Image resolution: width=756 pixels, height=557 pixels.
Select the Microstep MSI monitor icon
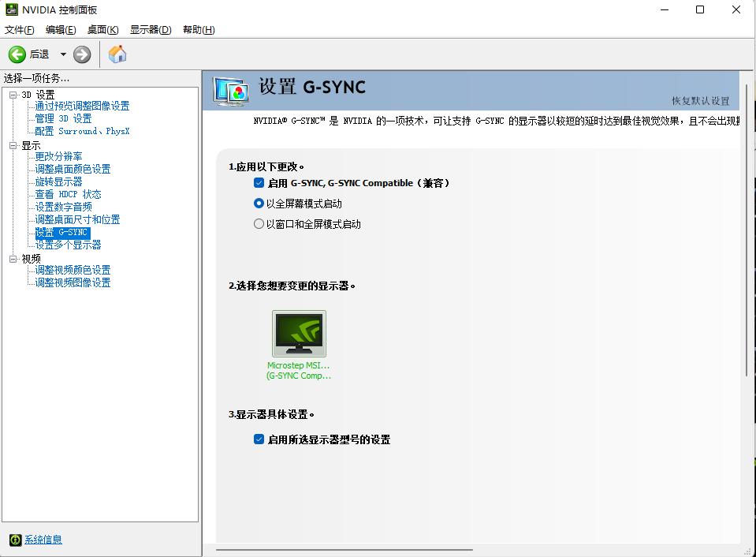coord(299,335)
